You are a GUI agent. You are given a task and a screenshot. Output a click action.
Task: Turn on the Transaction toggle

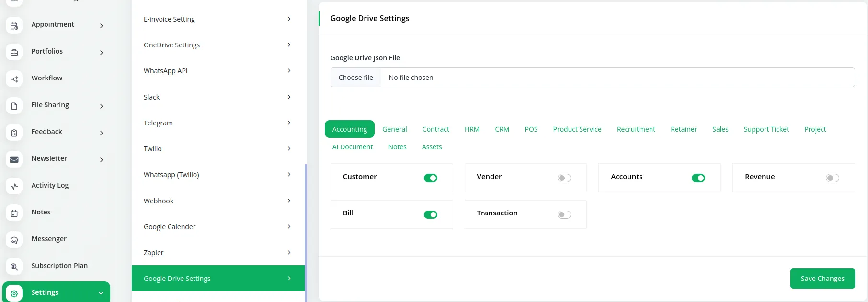[x=564, y=214]
